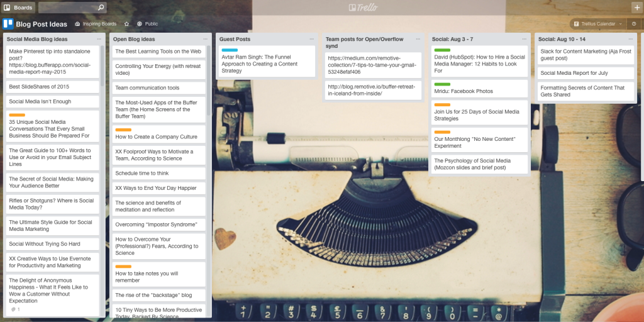
Task: Click attachment icon on Delight of Anonymous Happiness card
Action: tap(15, 309)
